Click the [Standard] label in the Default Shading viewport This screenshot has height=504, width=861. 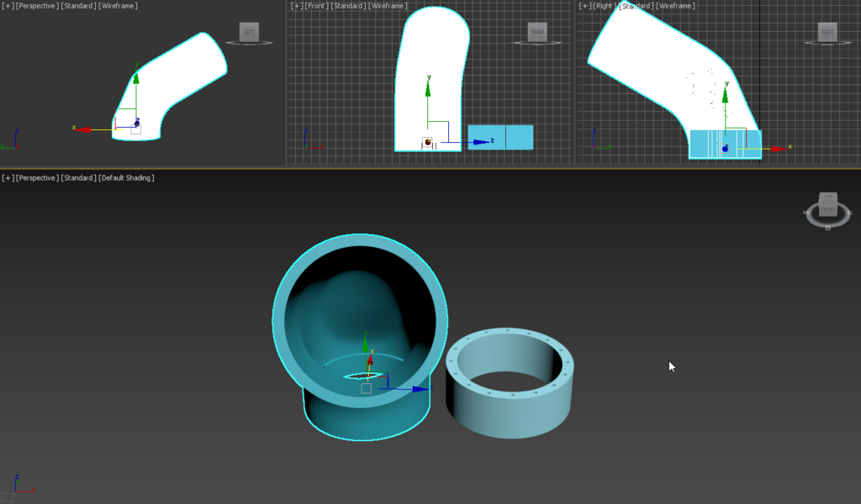pyautogui.click(x=78, y=178)
